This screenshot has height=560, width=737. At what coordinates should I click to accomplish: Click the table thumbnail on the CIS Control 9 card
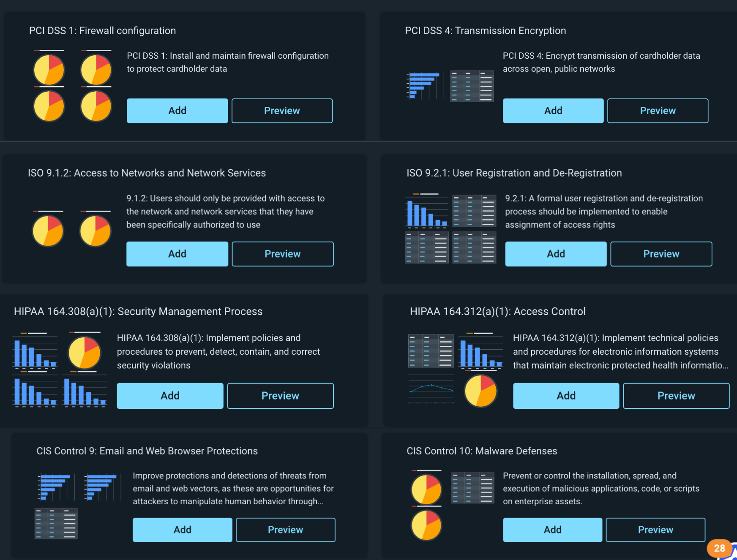[55, 524]
